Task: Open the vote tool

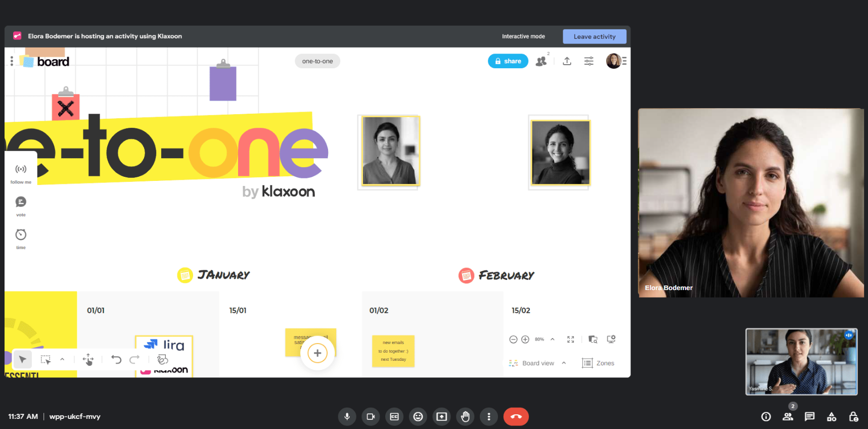Action: 21,202
